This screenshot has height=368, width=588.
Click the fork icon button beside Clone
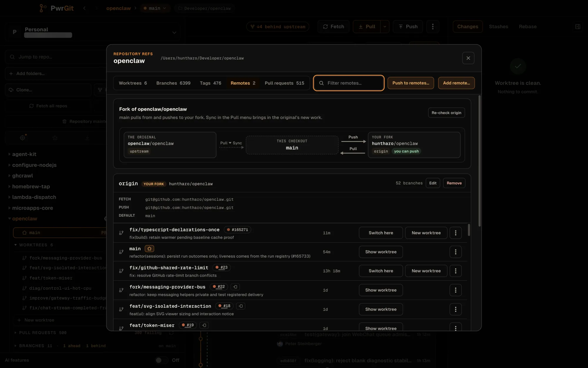pyautogui.click(x=100, y=90)
